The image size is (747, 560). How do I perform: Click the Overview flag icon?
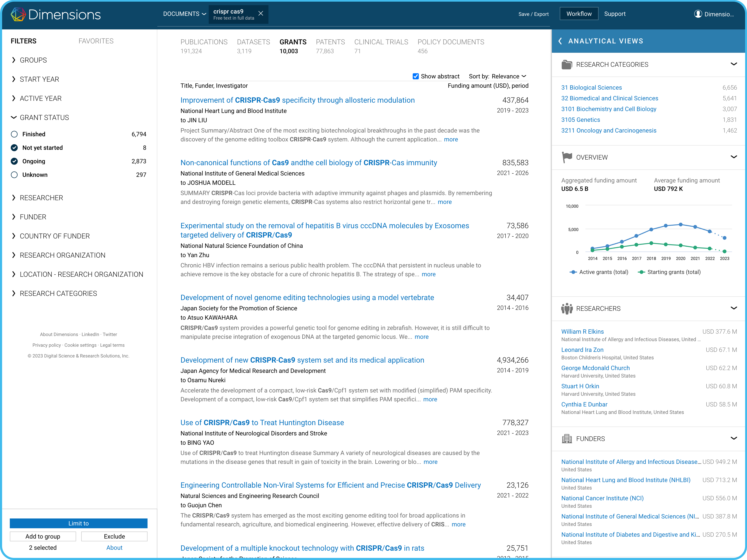click(x=567, y=157)
